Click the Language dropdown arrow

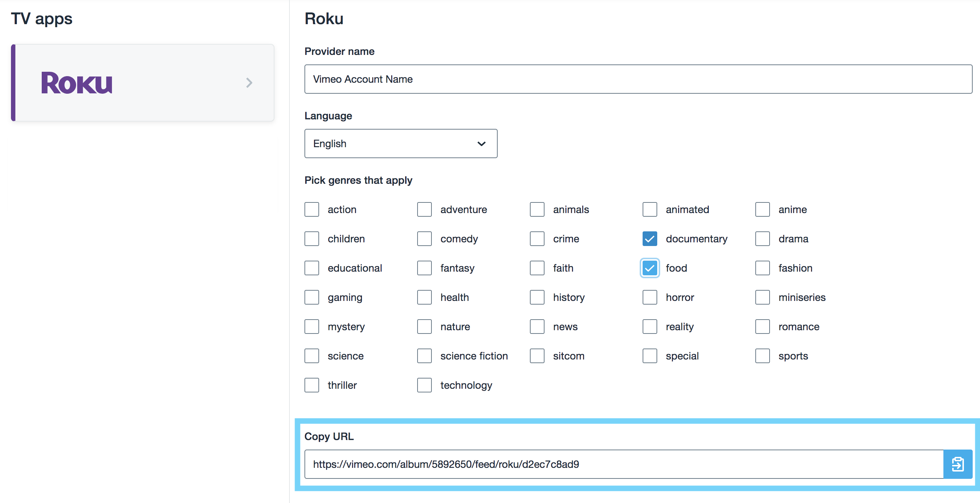click(x=481, y=144)
